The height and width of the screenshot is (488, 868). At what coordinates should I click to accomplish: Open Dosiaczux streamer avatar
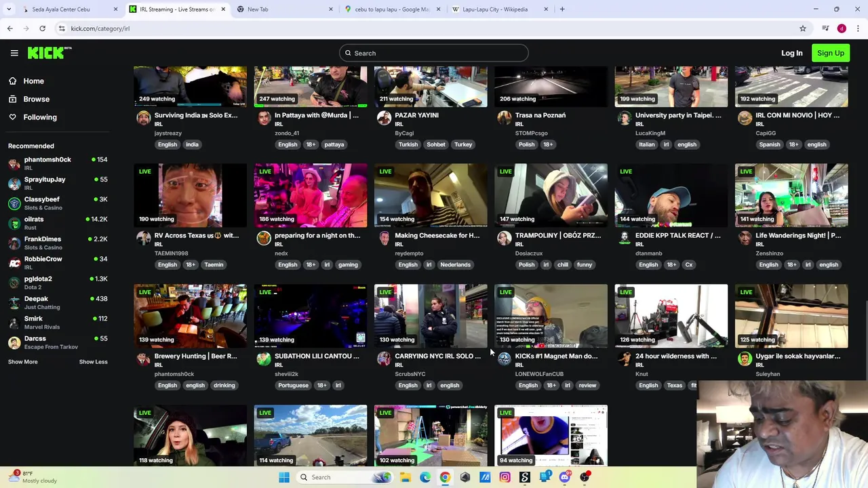point(504,238)
